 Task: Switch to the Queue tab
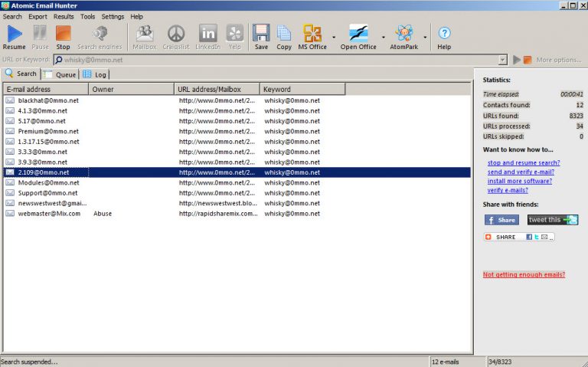point(60,74)
